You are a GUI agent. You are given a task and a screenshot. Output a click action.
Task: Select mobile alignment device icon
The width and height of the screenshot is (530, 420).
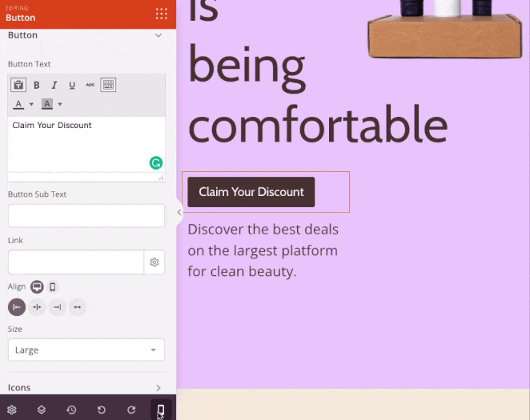click(52, 287)
